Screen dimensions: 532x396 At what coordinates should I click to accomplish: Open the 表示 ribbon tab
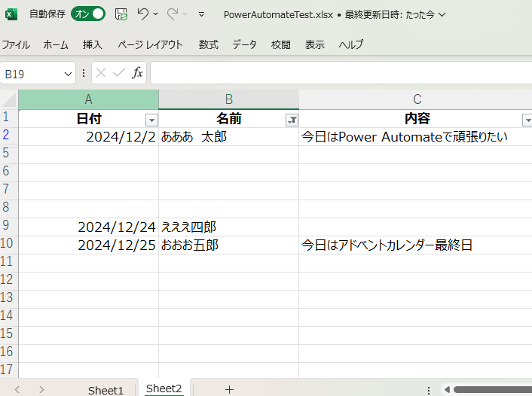(x=314, y=44)
